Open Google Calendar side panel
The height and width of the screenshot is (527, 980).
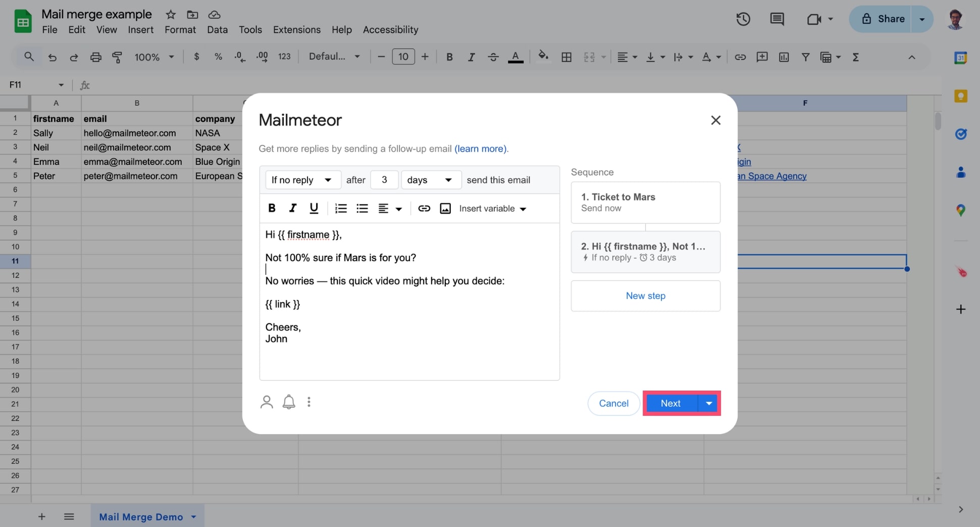click(x=960, y=58)
